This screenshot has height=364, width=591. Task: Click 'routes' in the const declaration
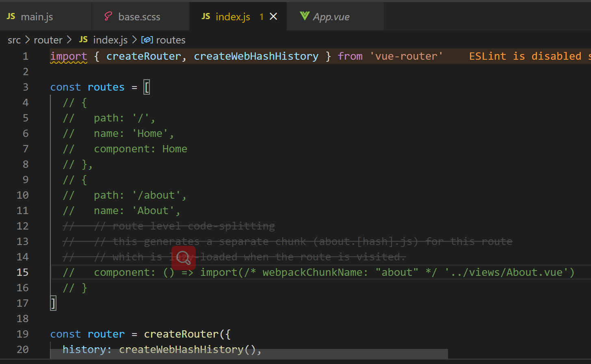coord(106,87)
